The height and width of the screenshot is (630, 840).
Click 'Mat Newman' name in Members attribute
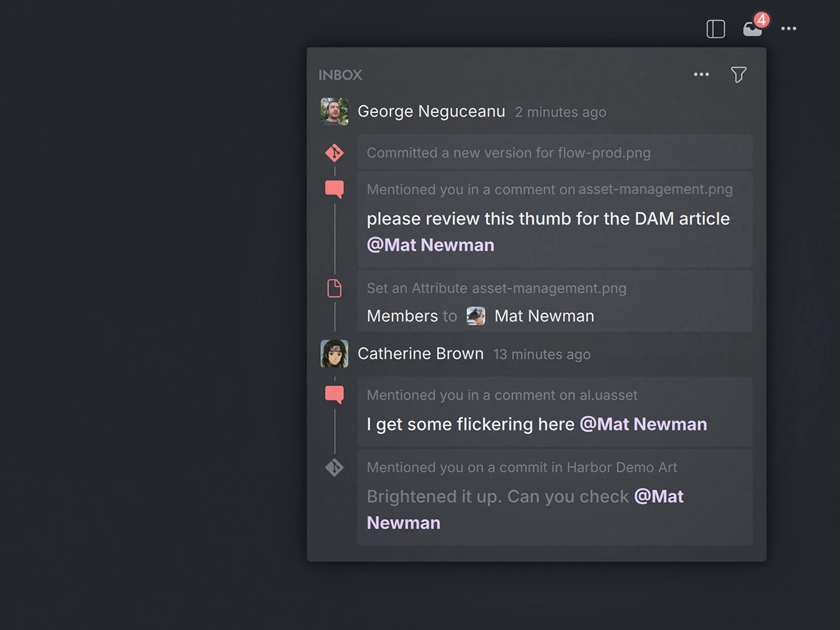[x=544, y=316]
